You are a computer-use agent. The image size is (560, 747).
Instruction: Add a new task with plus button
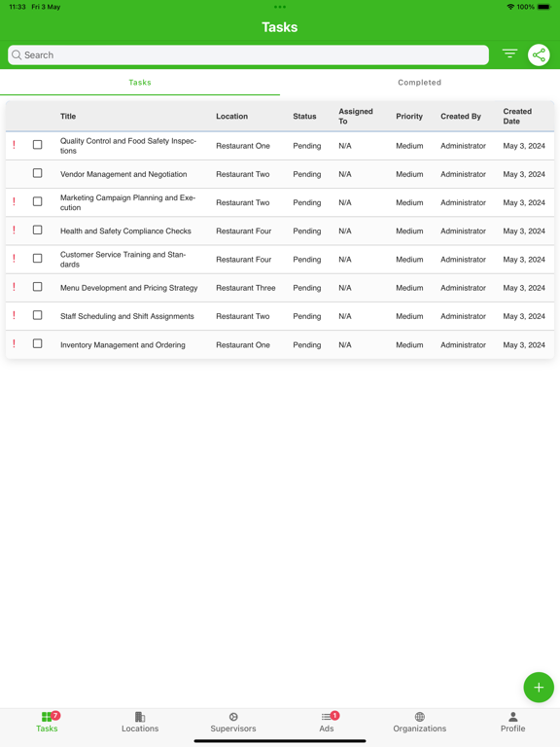[539, 687]
